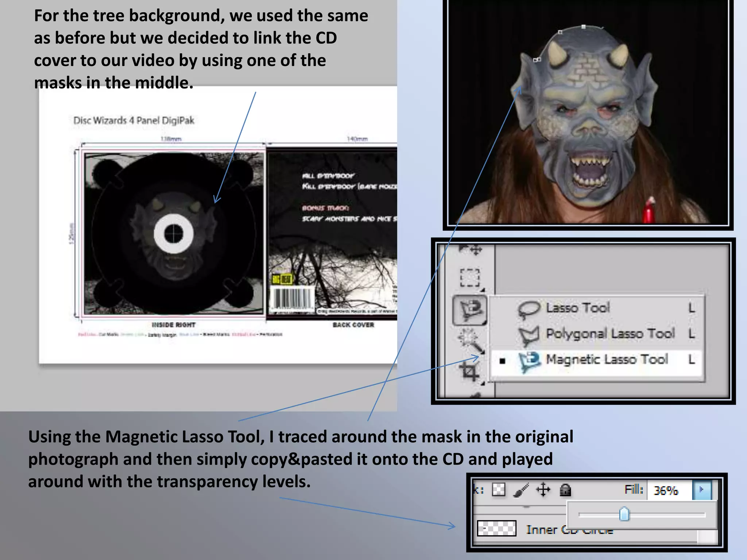
Task: Click the barcode on the back cover
Action: [292, 299]
